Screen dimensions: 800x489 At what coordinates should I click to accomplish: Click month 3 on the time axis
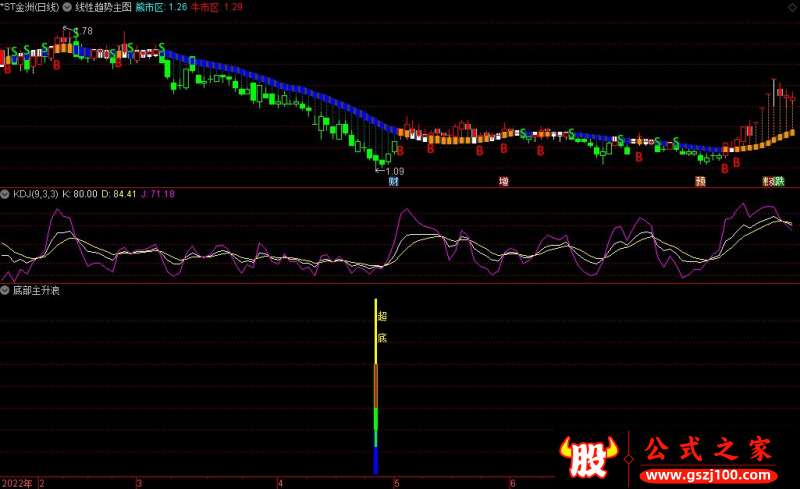139,483
